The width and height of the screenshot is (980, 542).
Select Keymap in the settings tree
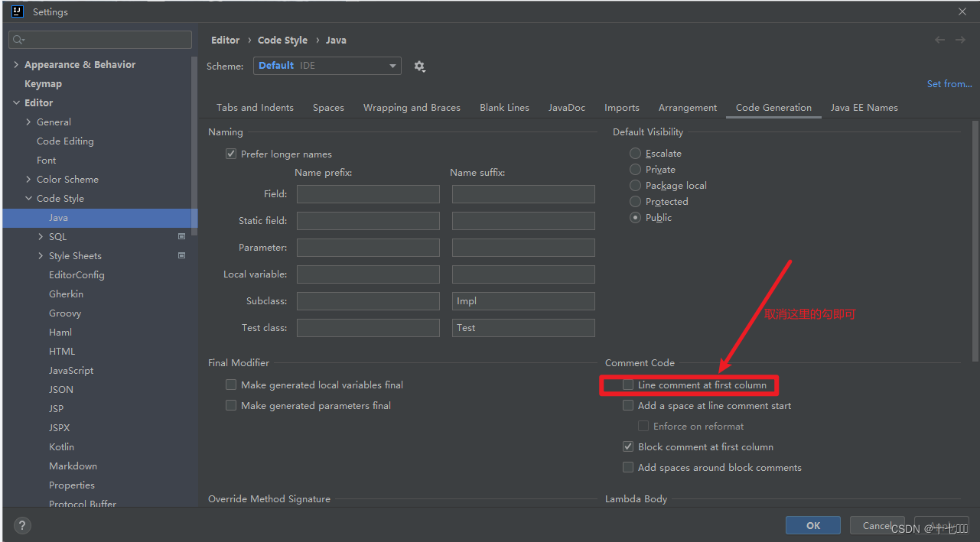click(x=43, y=83)
